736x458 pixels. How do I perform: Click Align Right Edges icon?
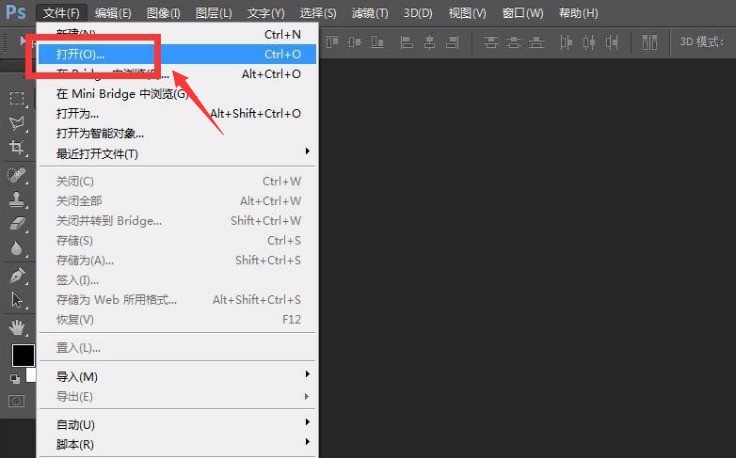tap(452, 42)
